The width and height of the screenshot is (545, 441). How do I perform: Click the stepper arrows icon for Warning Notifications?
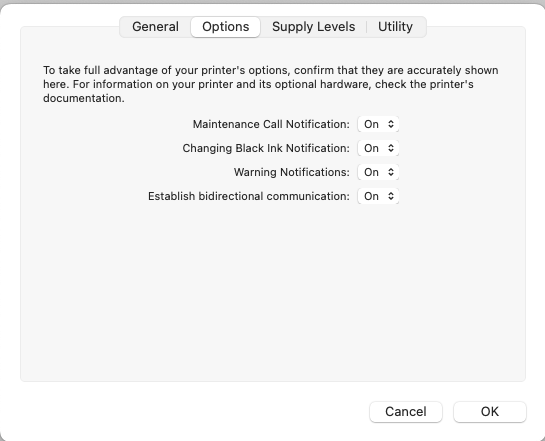click(391, 172)
